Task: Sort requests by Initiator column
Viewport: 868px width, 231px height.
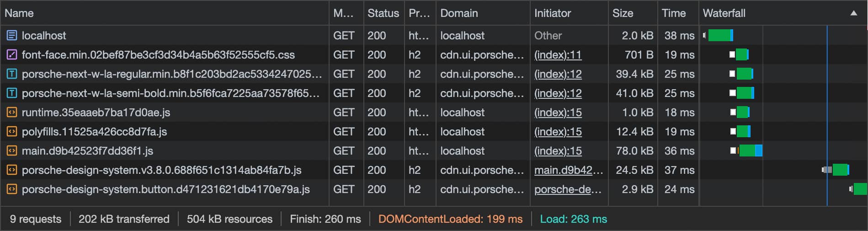Action: pyautogui.click(x=569, y=13)
